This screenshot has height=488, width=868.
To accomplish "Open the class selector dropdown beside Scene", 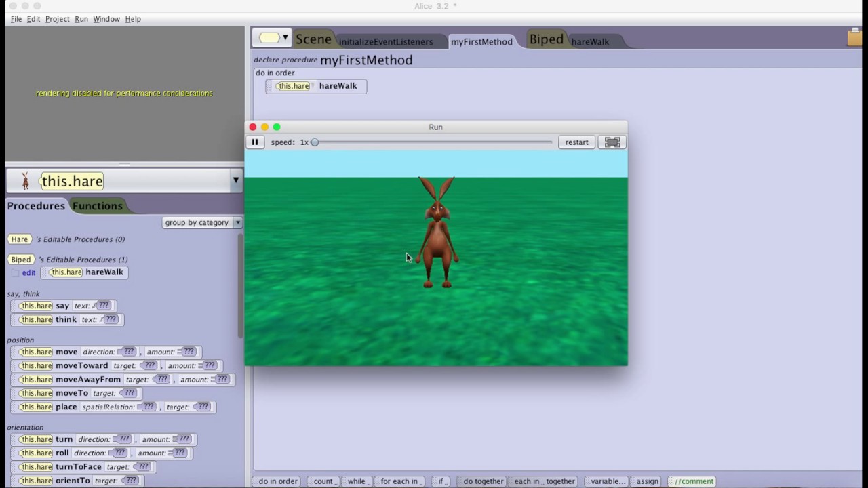I will coord(273,38).
